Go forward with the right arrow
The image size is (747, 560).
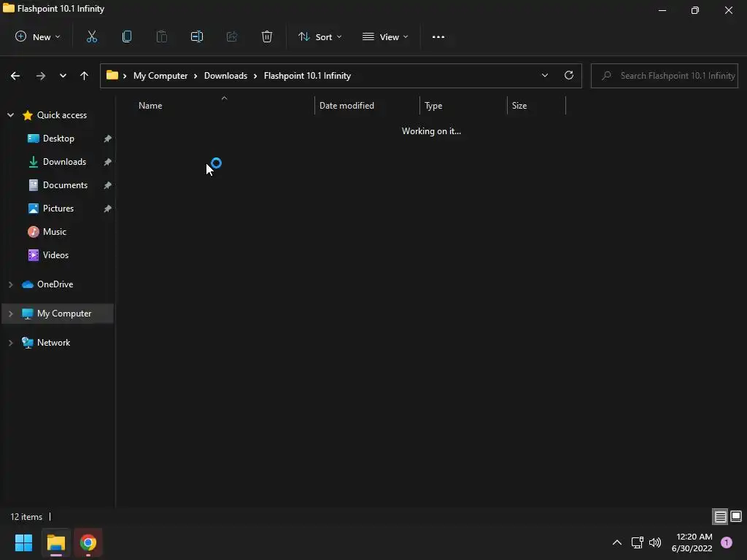(41, 76)
